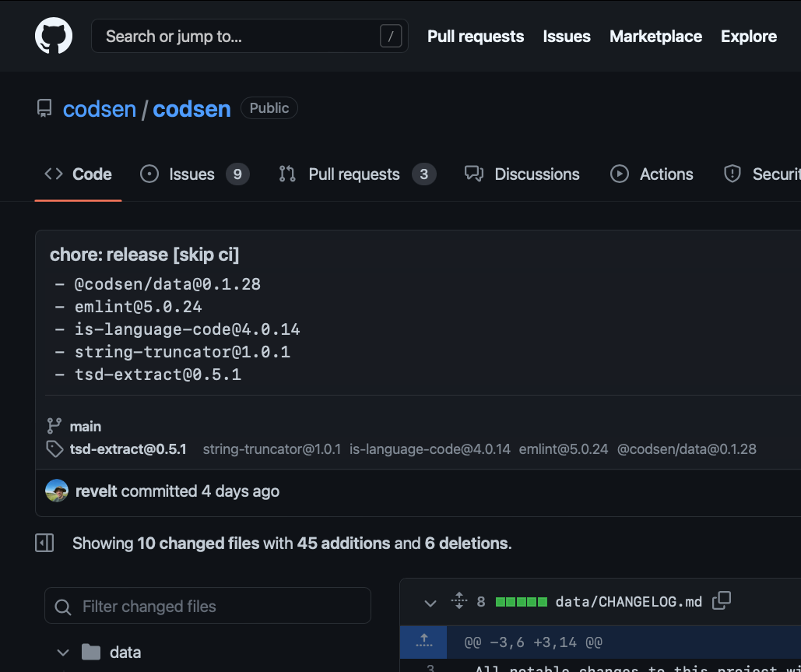The image size is (801, 672).
Task: Click the Actions play icon
Action: point(619,174)
